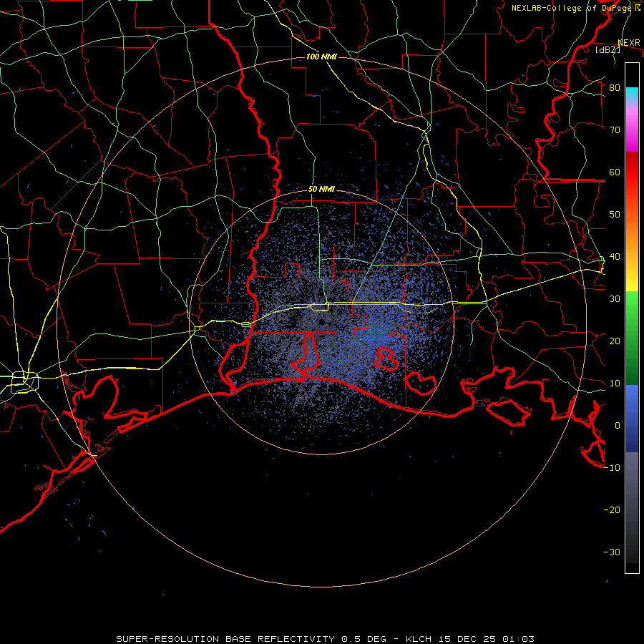Click the -10 value on reflectivity scale

coord(612,468)
